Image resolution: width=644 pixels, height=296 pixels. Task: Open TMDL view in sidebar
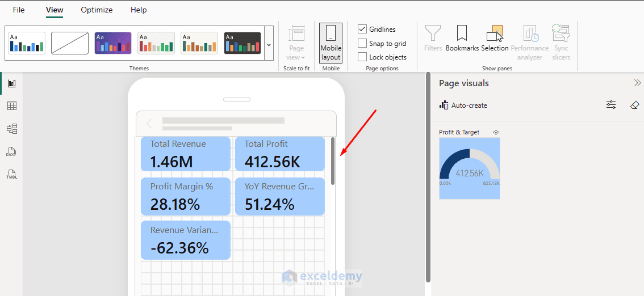pos(12,175)
